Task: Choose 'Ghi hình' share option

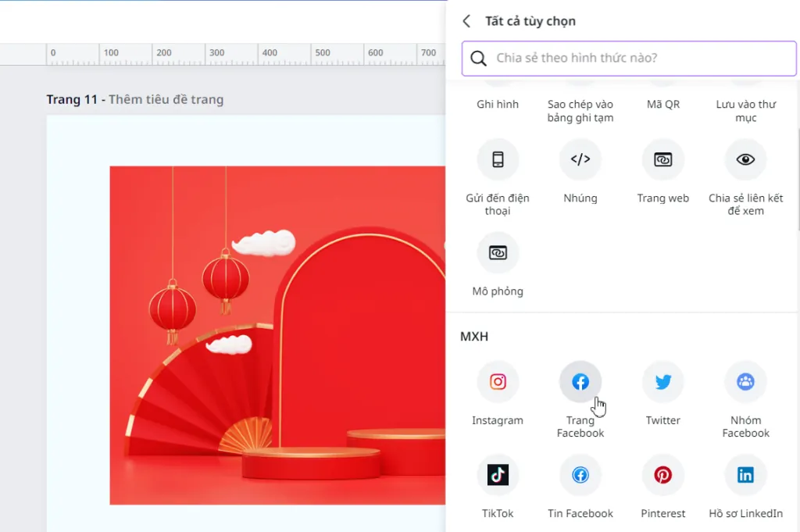Action: 498,104
